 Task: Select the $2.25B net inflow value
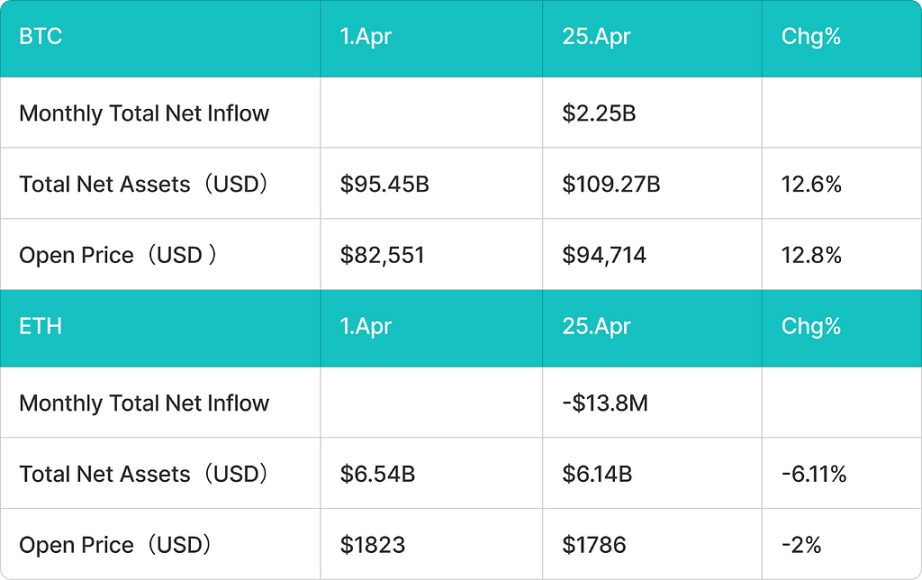tap(599, 113)
